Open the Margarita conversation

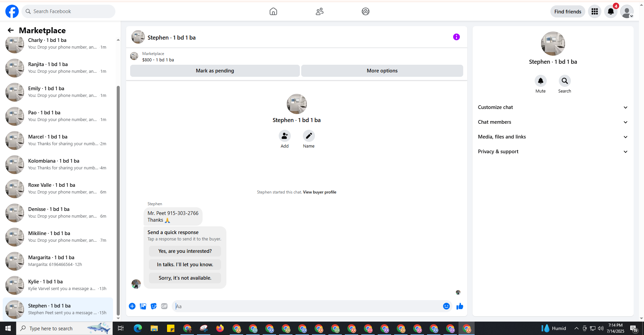point(58,261)
